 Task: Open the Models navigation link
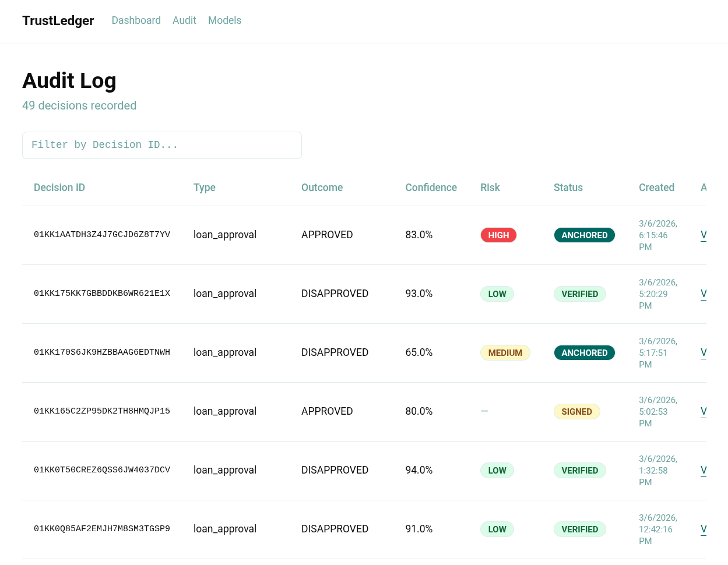[x=224, y=20]
